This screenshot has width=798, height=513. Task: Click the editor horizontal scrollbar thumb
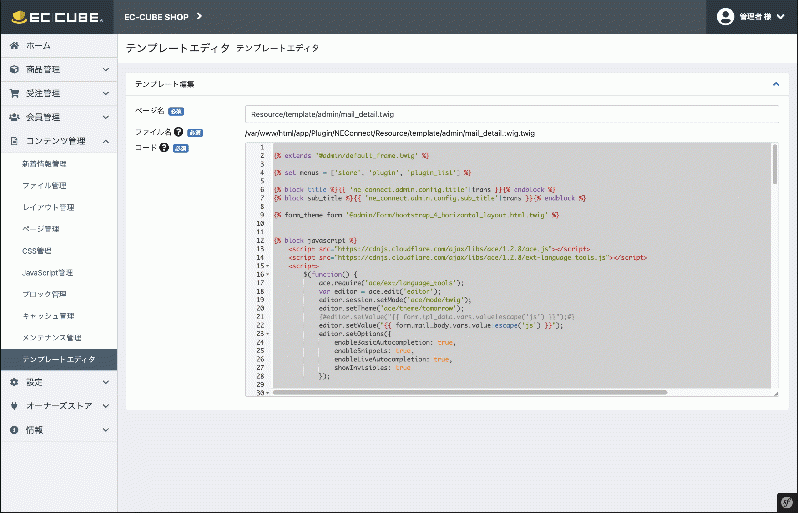[470, 392]
